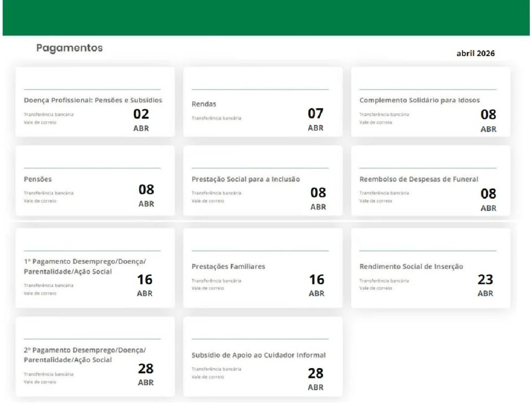Viewport: 532px width, 406px height.
Task: Click the 02 ABR date in Doença Profissional
Action: tap(141, 120)
